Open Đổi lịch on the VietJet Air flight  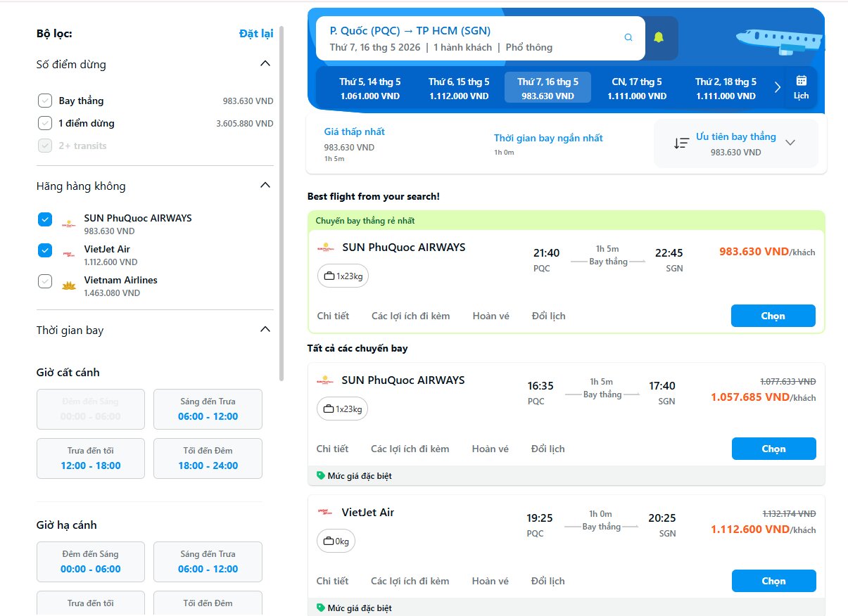[548, 581]
